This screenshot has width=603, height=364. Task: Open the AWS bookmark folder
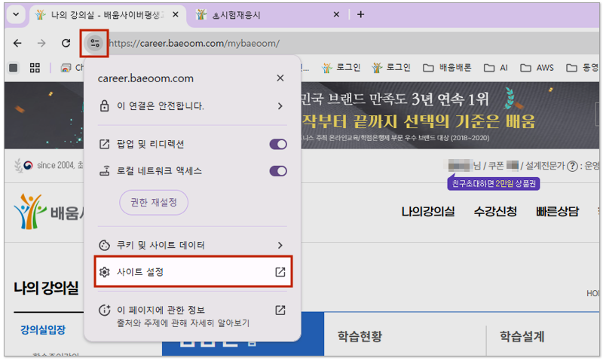[538, 68]
